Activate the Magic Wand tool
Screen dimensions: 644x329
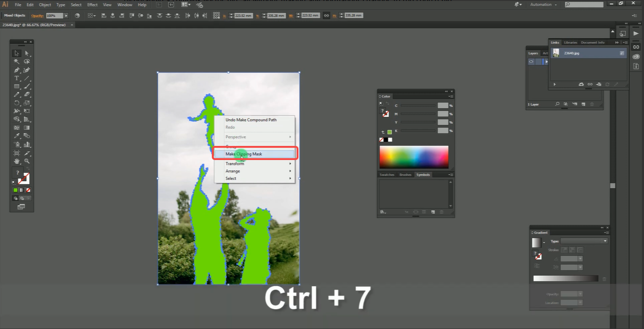(16, 61)
